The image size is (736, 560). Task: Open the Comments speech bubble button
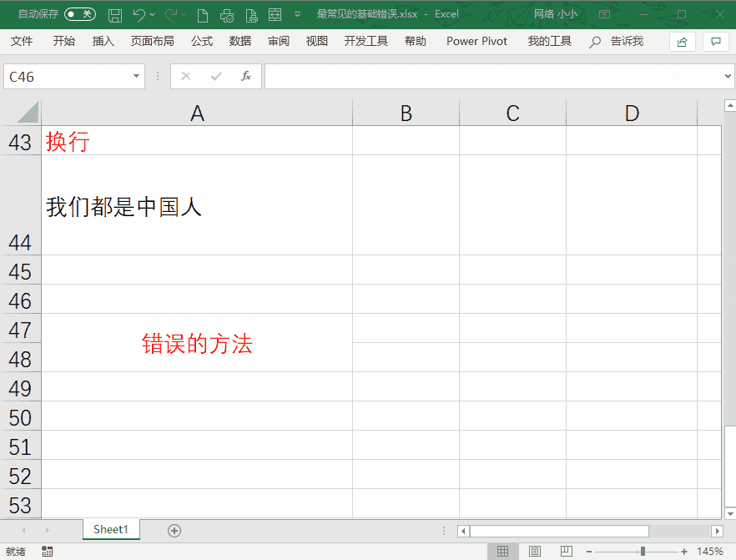pos(716,42)
